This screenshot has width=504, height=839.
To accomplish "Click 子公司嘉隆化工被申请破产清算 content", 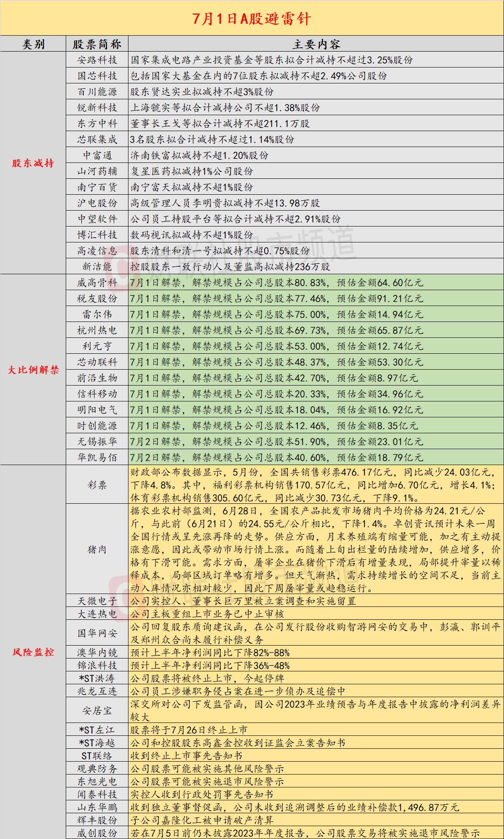I will tap(202, 821).
